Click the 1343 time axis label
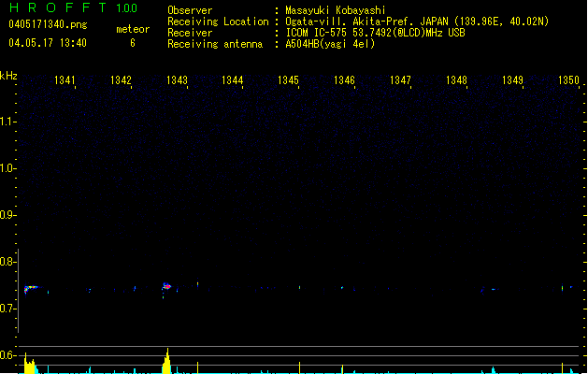This screenshot has width=588, height=374. click(x=177, y=80)
